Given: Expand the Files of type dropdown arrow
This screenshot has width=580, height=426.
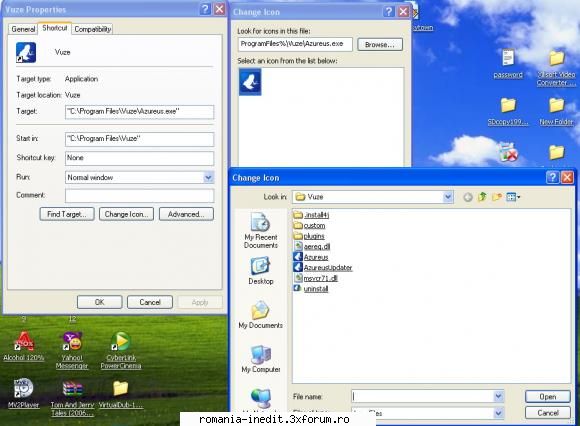Looking at the screenshot, I should 499,413.
